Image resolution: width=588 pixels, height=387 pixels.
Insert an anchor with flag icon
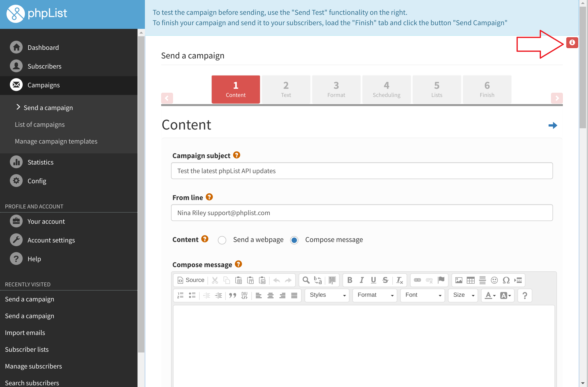441,280
